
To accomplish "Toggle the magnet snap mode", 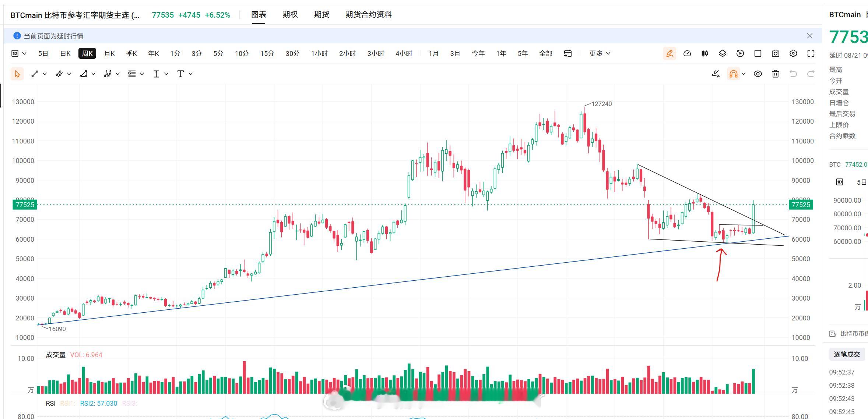I will 733,74.
